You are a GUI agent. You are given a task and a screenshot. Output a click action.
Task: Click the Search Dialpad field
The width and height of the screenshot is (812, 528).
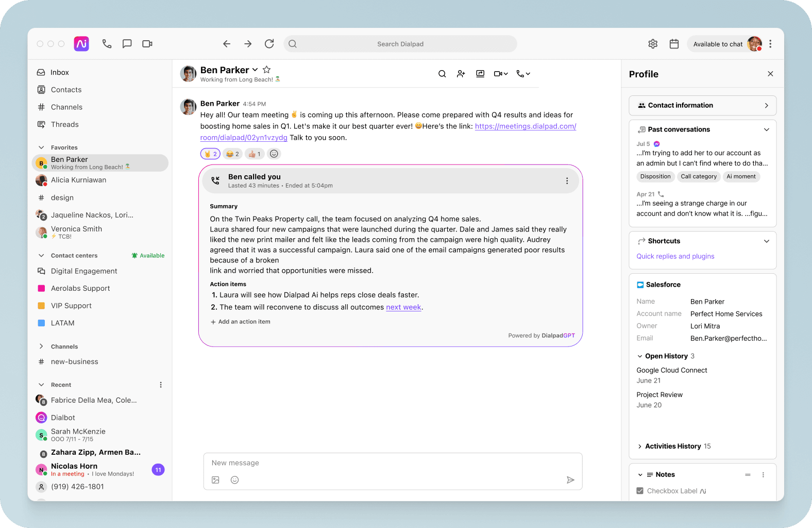click(400, 44)
